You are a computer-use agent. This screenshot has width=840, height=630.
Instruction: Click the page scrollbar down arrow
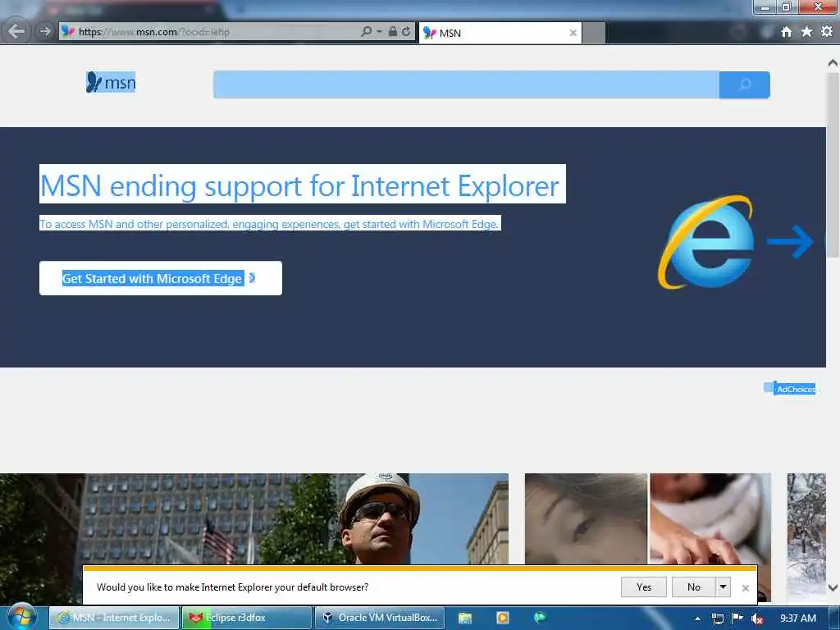click(833, 588)
